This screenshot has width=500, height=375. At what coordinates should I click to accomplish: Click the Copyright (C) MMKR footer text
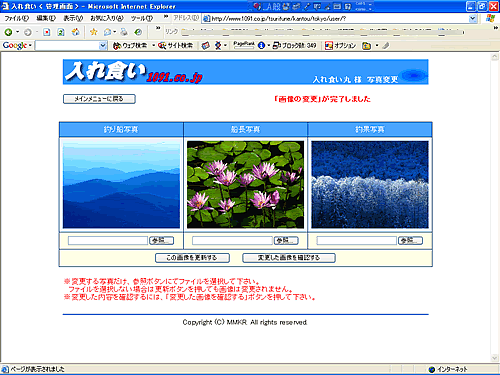(245, 322)
